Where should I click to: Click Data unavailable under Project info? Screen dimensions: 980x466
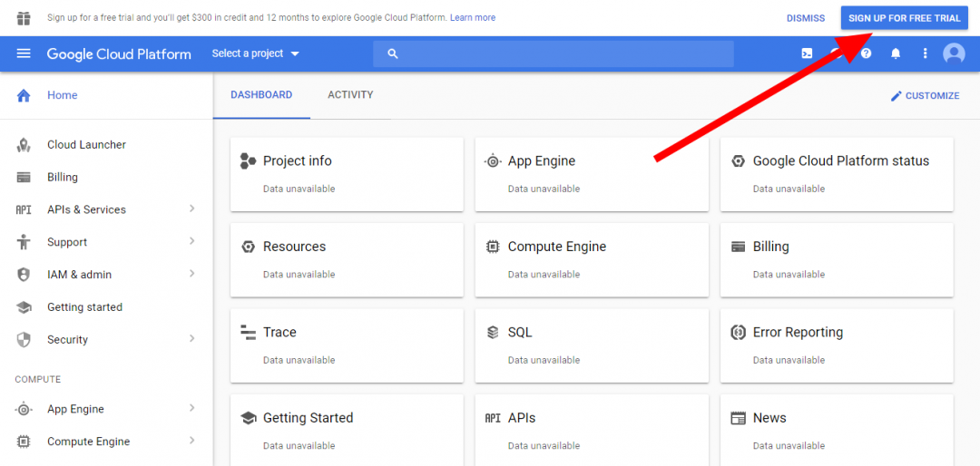(299, 189)
